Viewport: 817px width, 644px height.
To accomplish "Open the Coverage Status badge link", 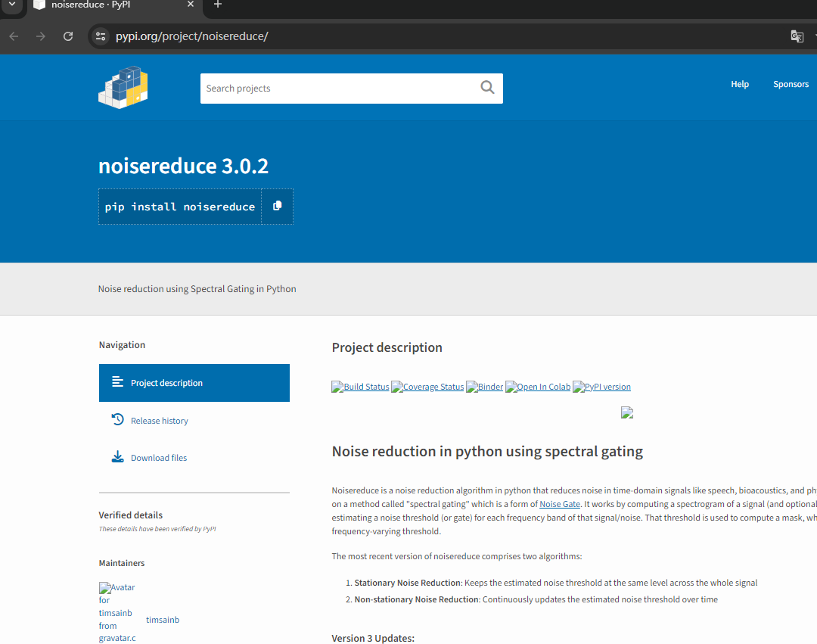I will (427, 387).
